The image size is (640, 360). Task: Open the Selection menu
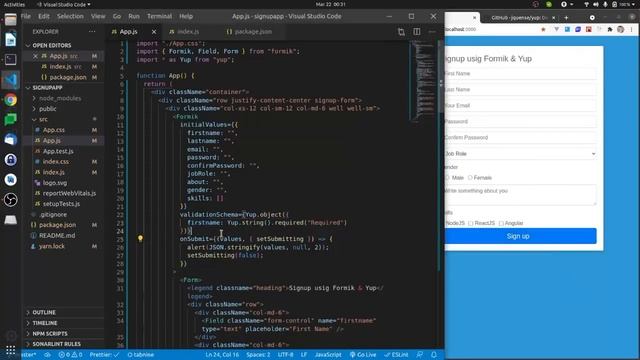[70, 16]
